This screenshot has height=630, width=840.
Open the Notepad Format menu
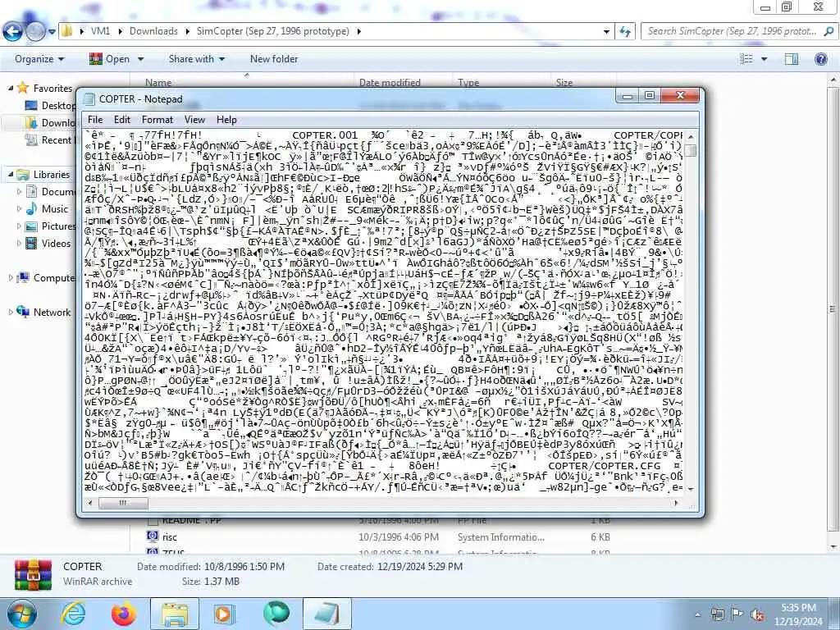tap(157, 120)
